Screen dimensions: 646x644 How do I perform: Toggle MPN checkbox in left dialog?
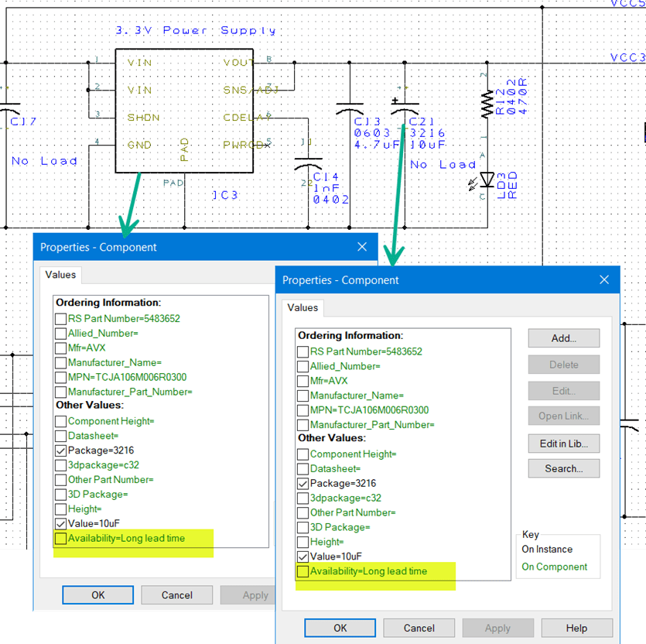pos(60,377)
